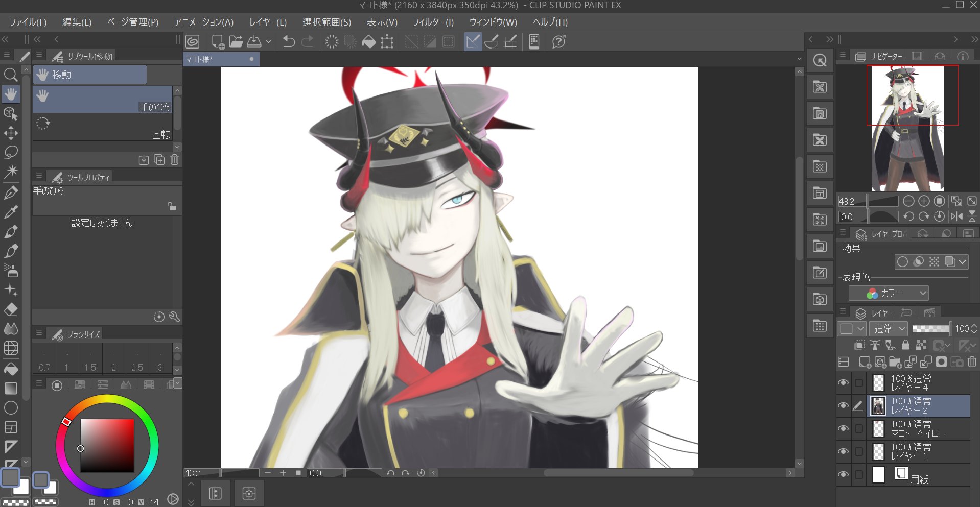Open CLIP STUDIO launcher icon
The image size is (980, 507).
[x=193, y=42]
